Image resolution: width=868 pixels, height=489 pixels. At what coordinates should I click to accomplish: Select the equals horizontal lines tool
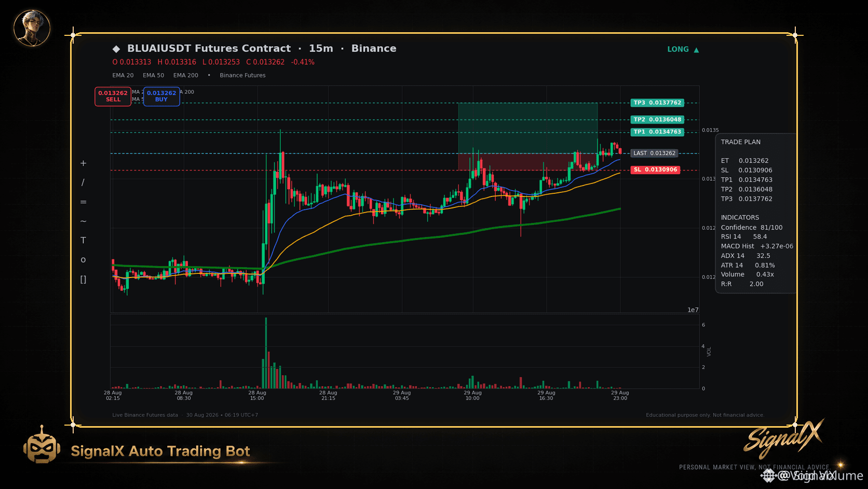(x=83, y=202)
